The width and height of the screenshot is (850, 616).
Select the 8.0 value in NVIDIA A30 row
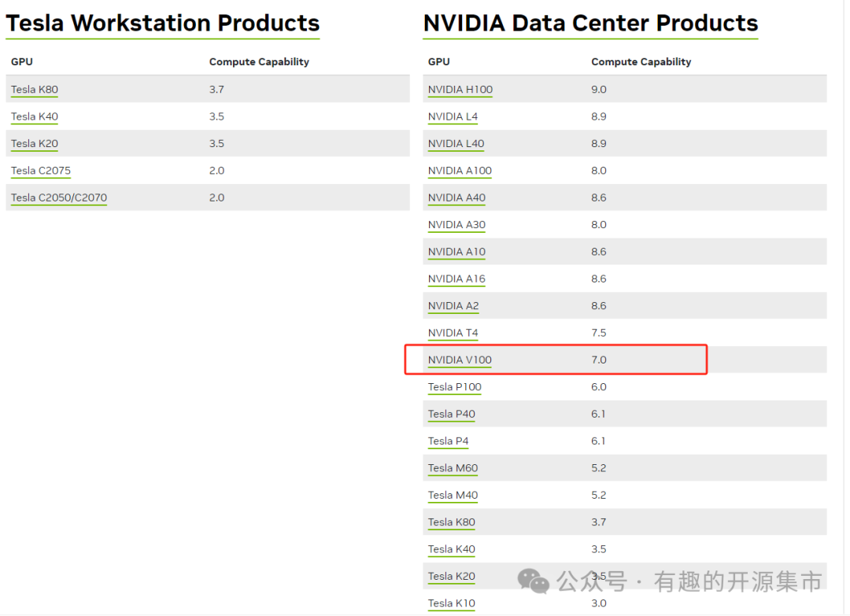click(598, 225)
